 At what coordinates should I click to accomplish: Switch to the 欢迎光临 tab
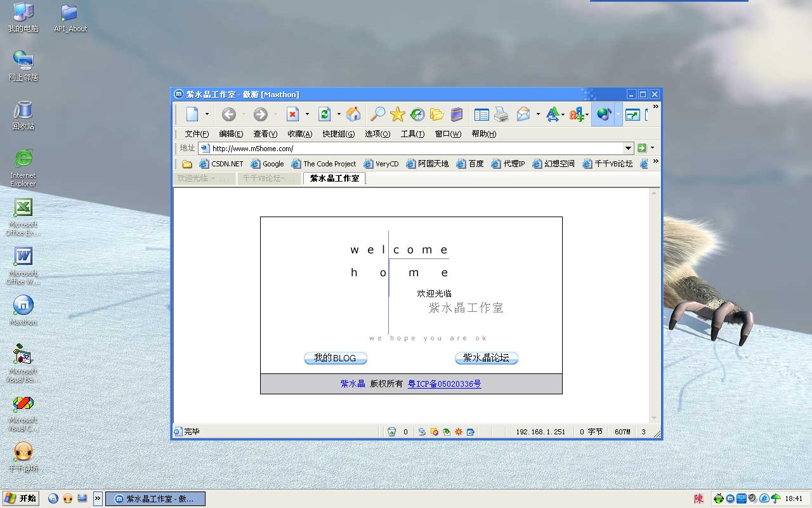[x=204, y=178]
